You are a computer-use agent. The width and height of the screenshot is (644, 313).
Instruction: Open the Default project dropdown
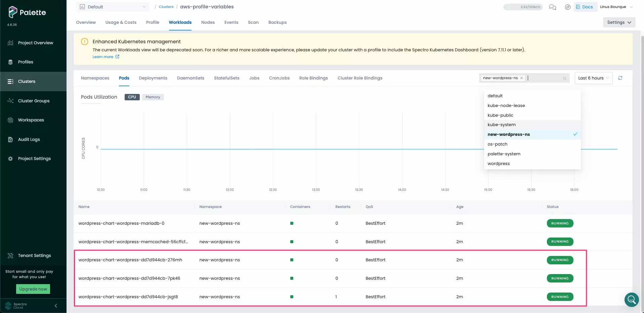point(113,6)
